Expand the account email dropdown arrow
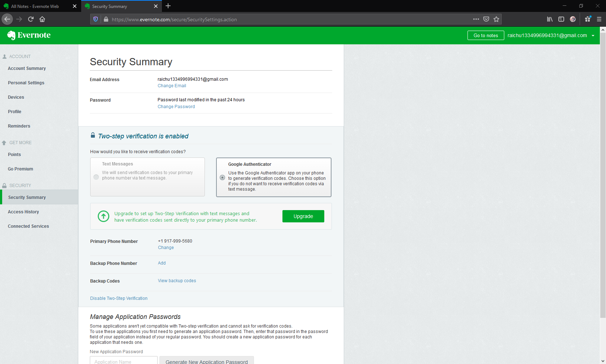 593,36
